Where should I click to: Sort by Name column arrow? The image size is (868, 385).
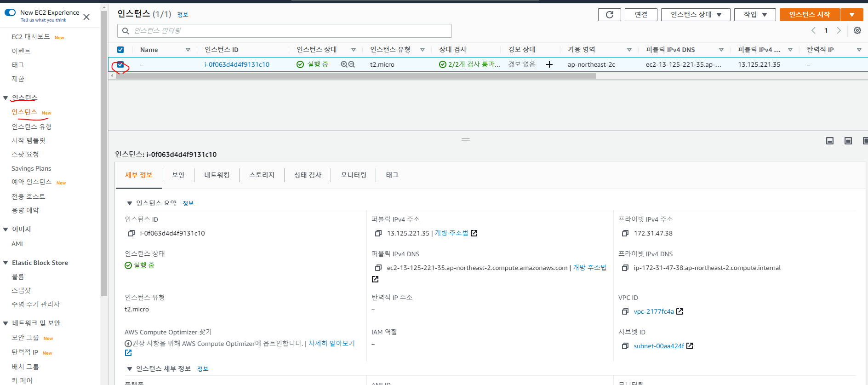pyautogui.click(x=188, y=50)
